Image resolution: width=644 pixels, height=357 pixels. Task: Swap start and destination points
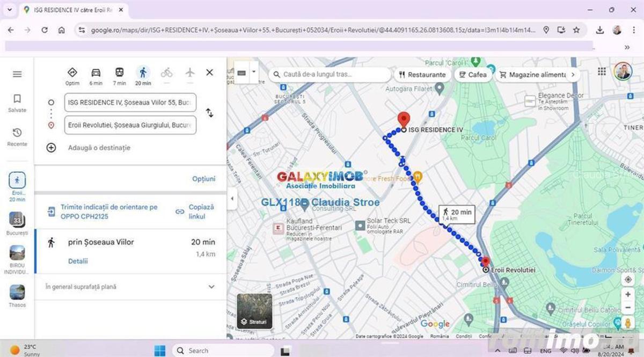pyautogui.click(x=209, y=113)
